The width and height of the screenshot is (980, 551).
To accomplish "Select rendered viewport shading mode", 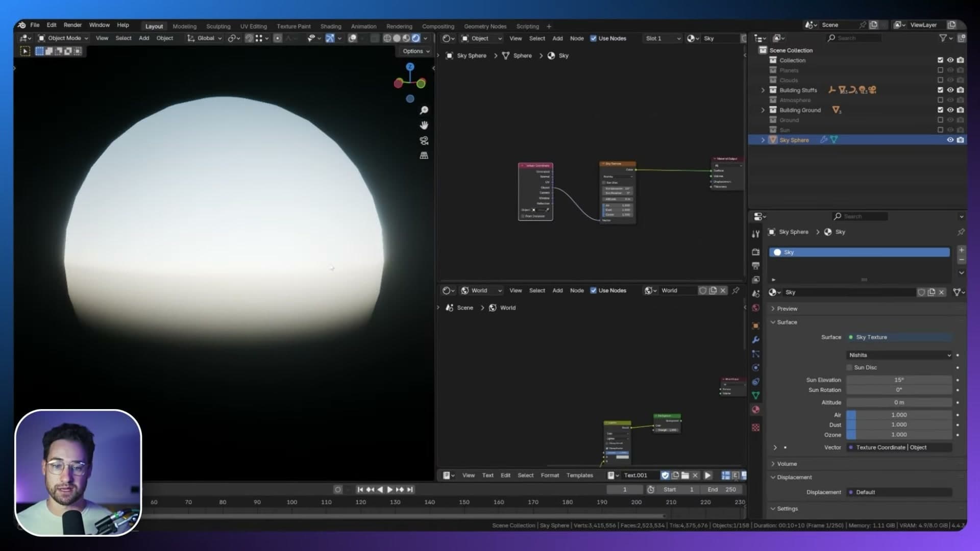I will tap(416, 38).
